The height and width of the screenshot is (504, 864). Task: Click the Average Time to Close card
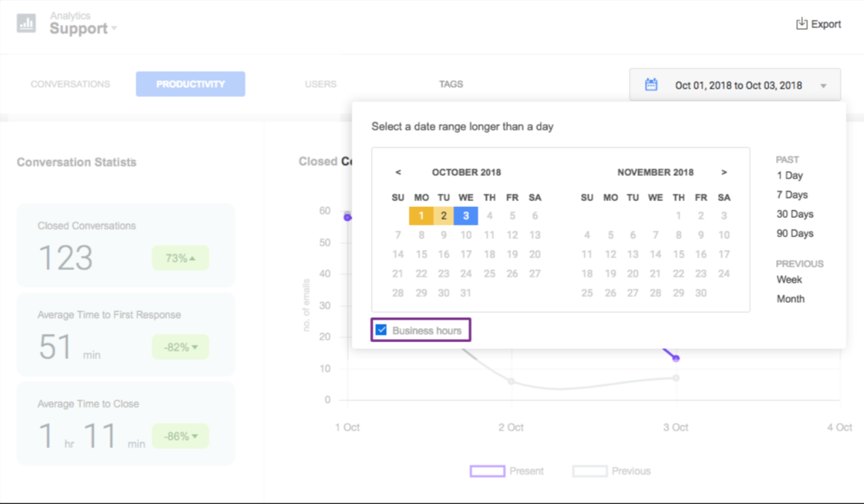click(126, 423)
